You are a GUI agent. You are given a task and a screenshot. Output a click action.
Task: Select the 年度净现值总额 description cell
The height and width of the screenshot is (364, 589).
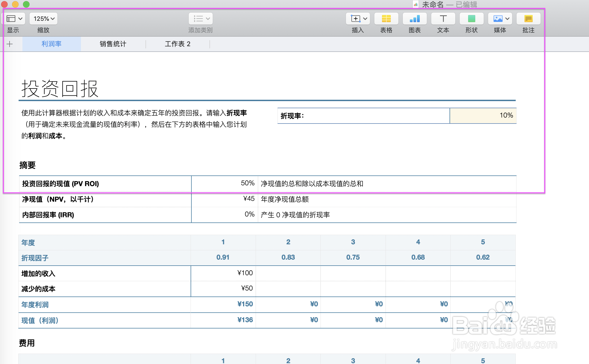tap(387, 199)
